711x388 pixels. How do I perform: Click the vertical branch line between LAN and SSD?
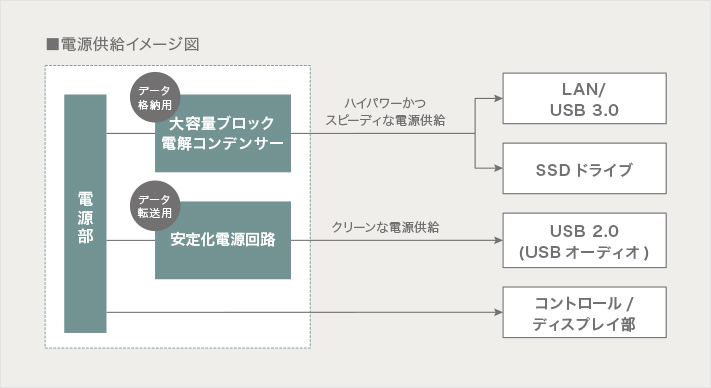[x=475, y=133]
